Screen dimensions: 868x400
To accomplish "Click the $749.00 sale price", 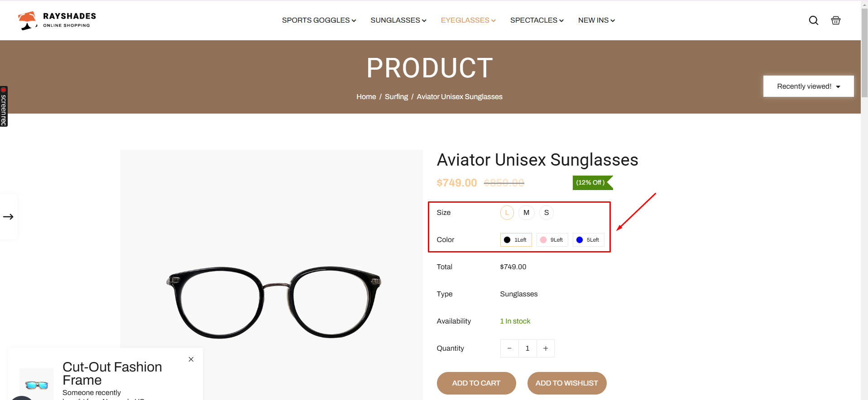I will tap(456, 183).
